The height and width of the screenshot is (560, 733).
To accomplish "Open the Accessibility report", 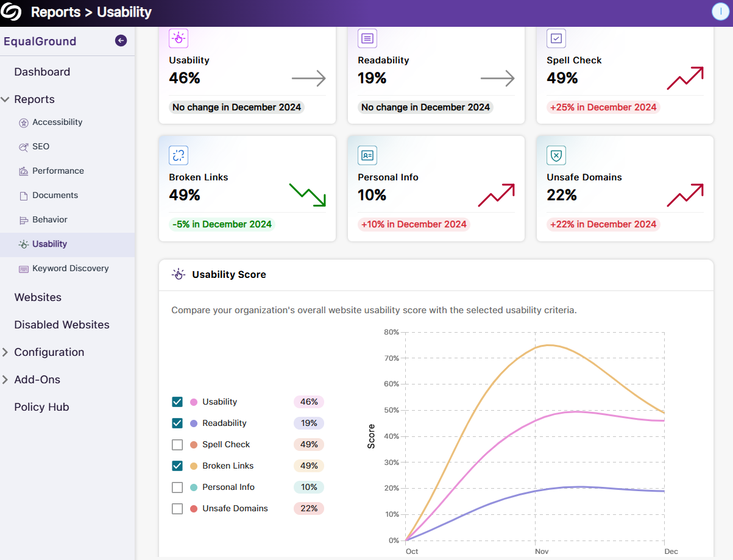I will point(57,122).
